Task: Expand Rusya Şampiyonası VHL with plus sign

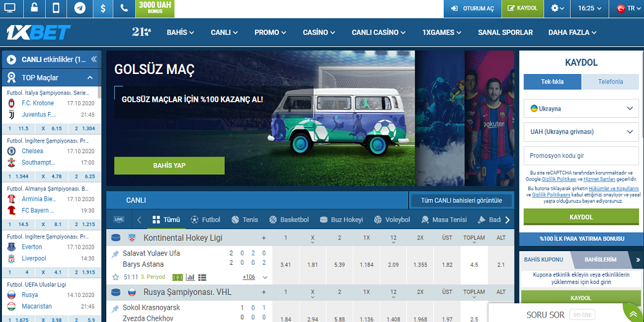Action: tap(263, 292)
